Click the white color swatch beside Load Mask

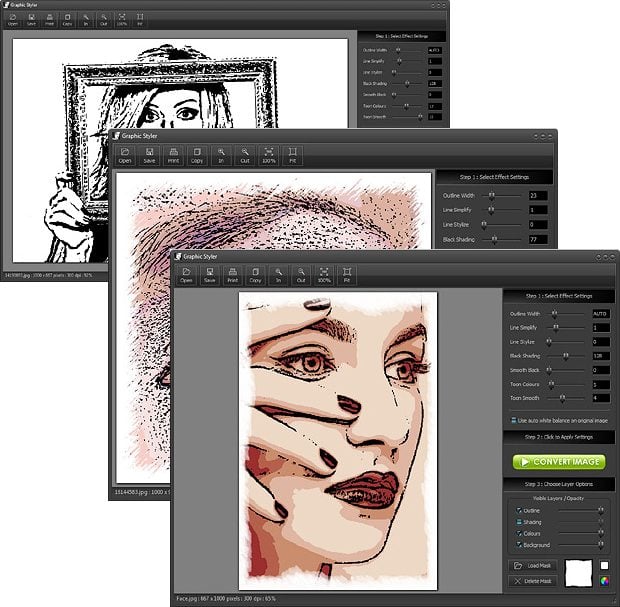pos(604,566)
